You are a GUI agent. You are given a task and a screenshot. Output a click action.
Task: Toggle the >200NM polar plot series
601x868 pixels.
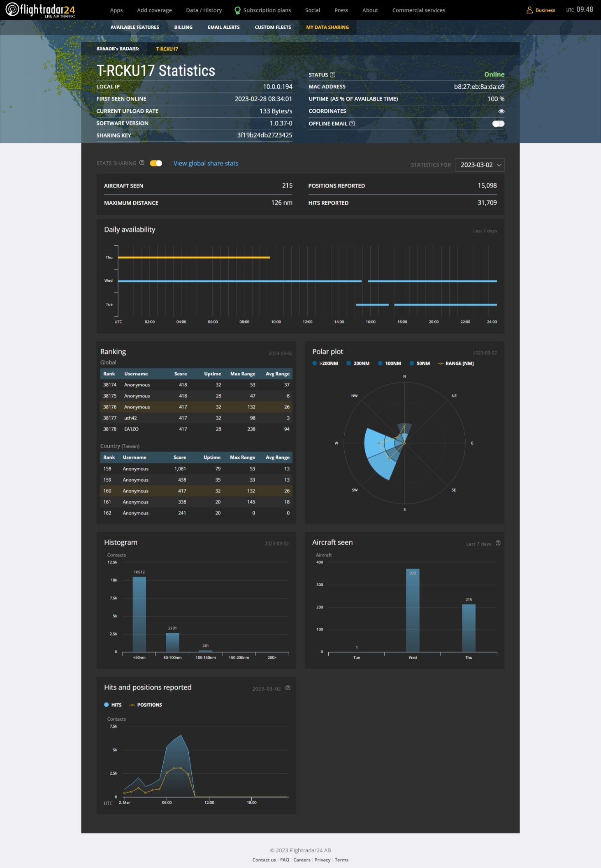(325, 364)
